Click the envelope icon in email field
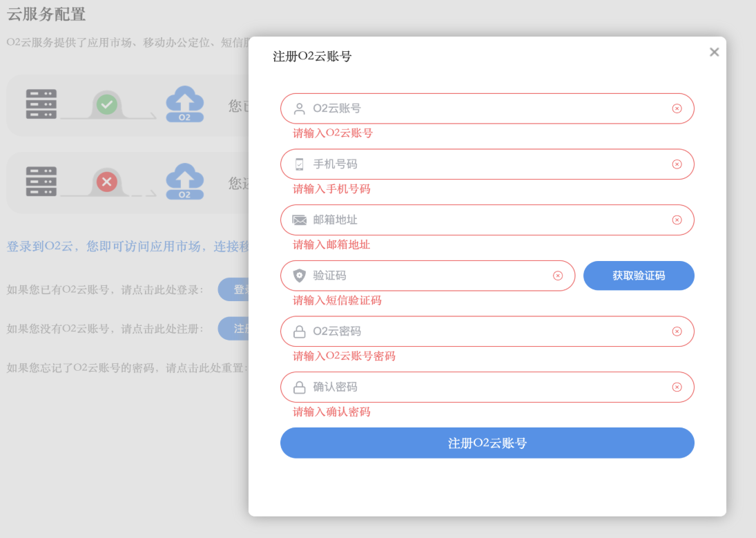Screen dimensions: 756x538 click(299, 220)
